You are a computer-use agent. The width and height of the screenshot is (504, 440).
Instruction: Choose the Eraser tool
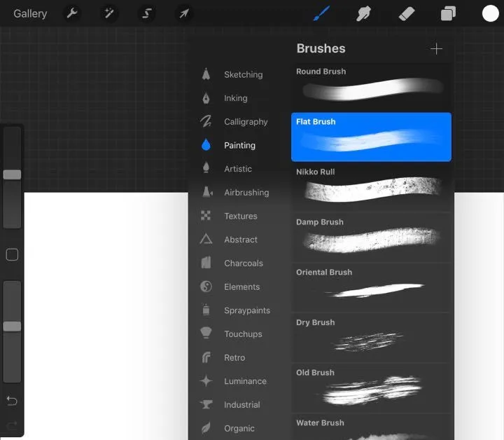(406, 14)
